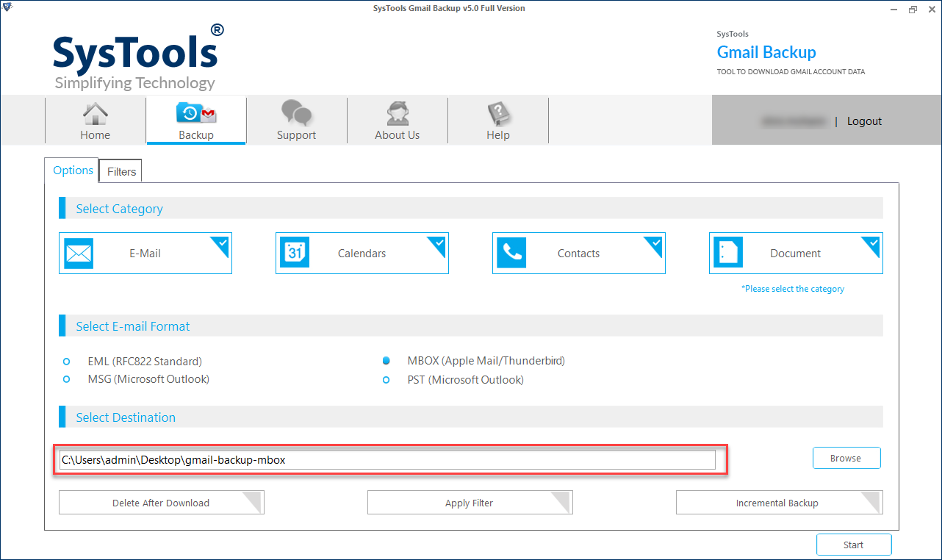The image size is (942, 560).
Task: Go to About Us section
Action: coord(397,121)
